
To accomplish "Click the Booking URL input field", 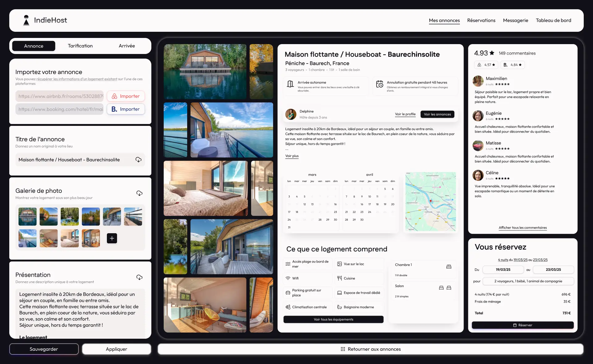I will (x=60, y=109).
